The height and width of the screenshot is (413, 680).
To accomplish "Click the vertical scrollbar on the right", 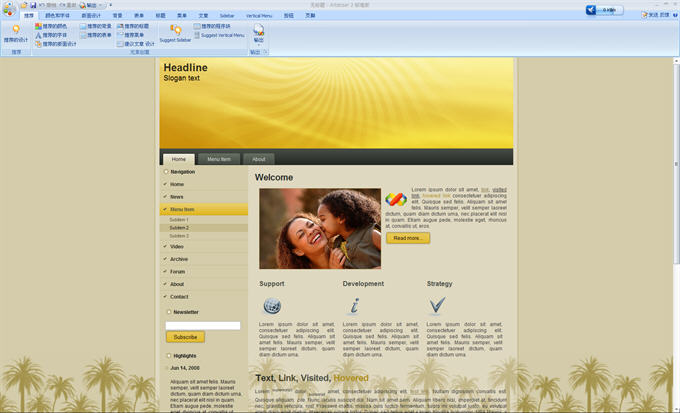I will click(x=676, y=164).
